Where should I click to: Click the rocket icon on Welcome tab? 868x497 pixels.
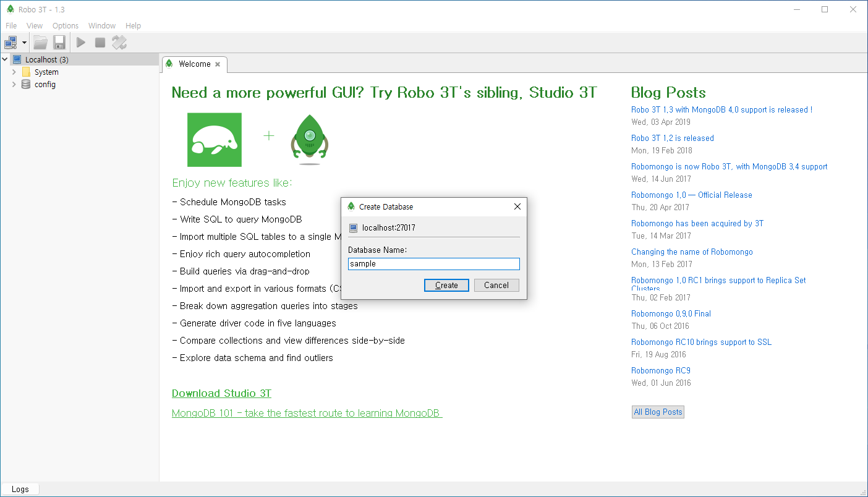[x=169, y=64]
